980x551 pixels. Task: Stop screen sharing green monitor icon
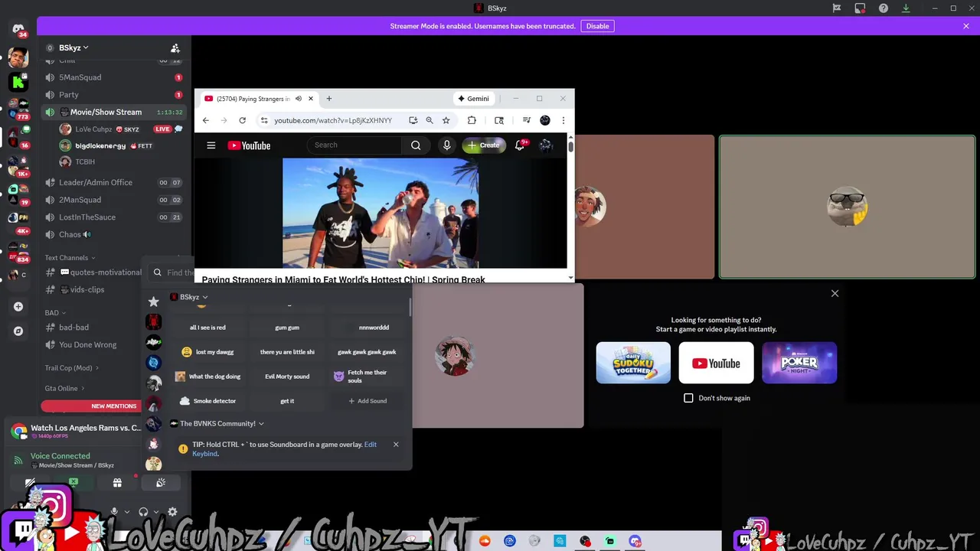click(73, 483)
